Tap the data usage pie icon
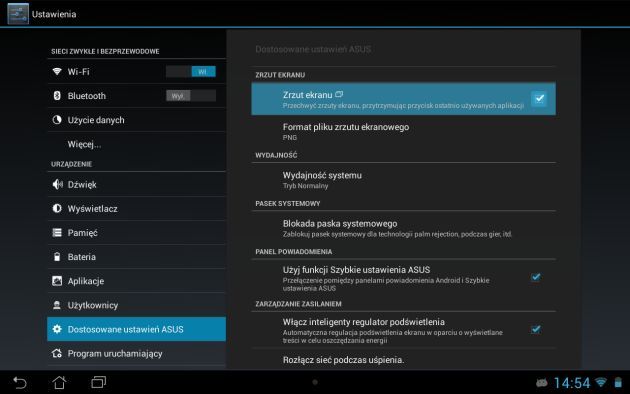 pyautogui.click(x=57, y=120)
